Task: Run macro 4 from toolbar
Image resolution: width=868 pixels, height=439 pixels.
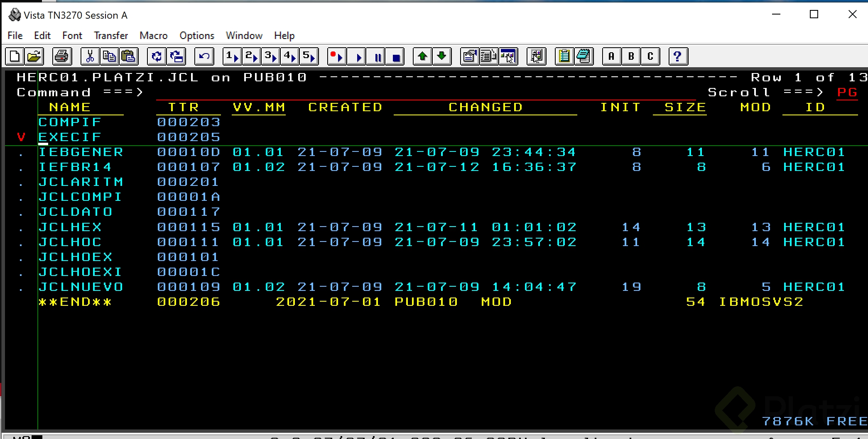Action: click(289, 56)
